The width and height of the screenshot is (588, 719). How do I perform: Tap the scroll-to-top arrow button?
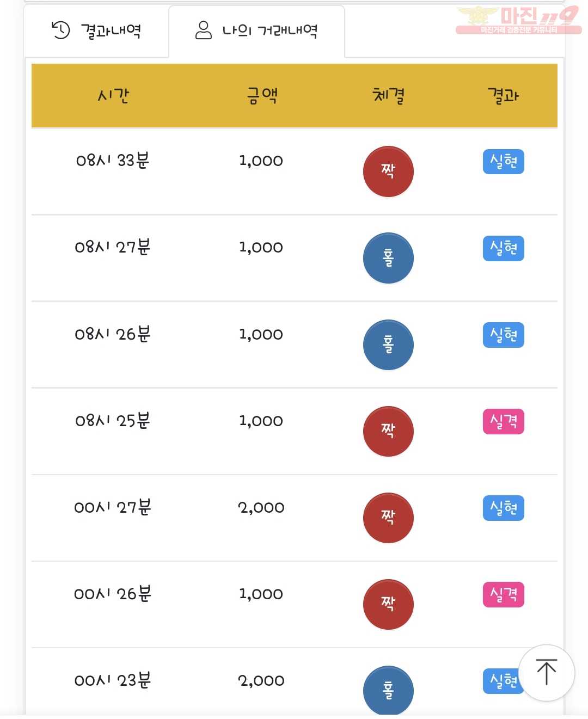click(546, 673)
